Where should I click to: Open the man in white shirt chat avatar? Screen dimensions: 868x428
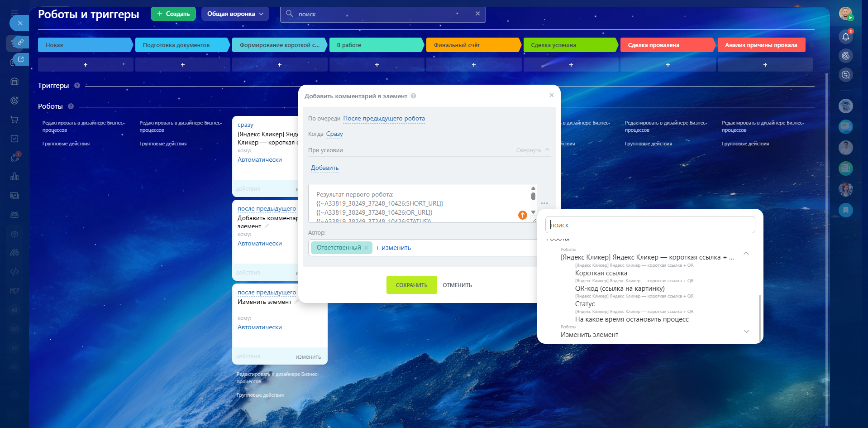(845, 148)
